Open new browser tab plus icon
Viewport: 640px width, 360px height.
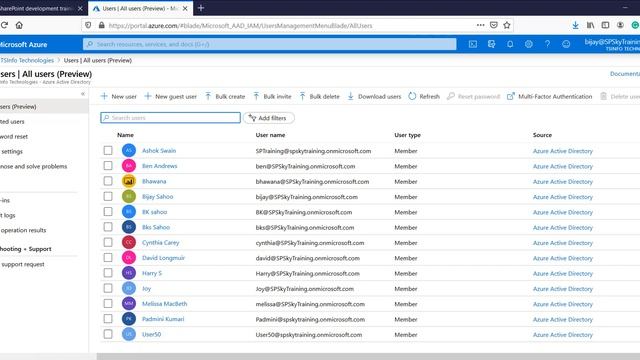point(201,8)
